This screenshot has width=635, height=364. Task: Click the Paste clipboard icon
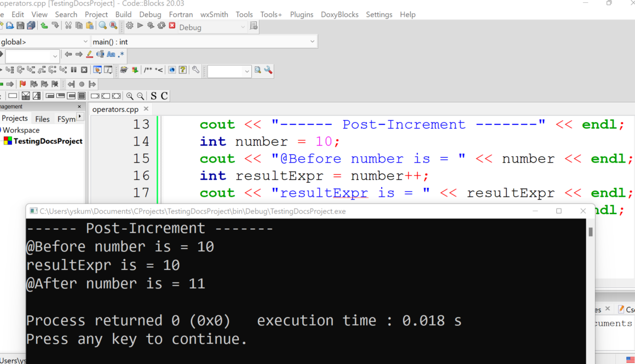coord(90,25)
